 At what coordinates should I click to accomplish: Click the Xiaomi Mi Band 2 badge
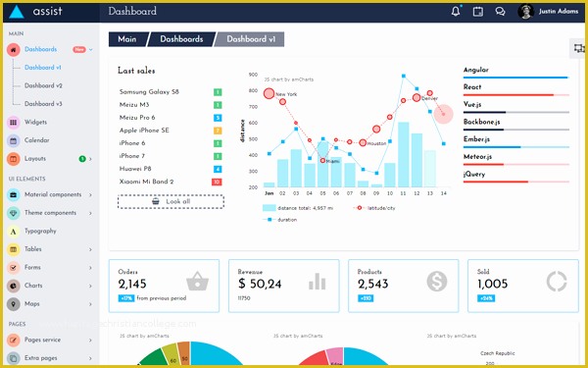(x=217, y=183)
